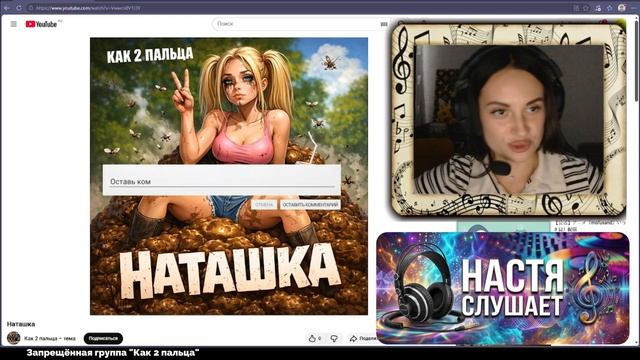Screen dimensions: 640x360
Task: Open the "Как 2 пальца" channel avatar
Action: coord(13,338)
